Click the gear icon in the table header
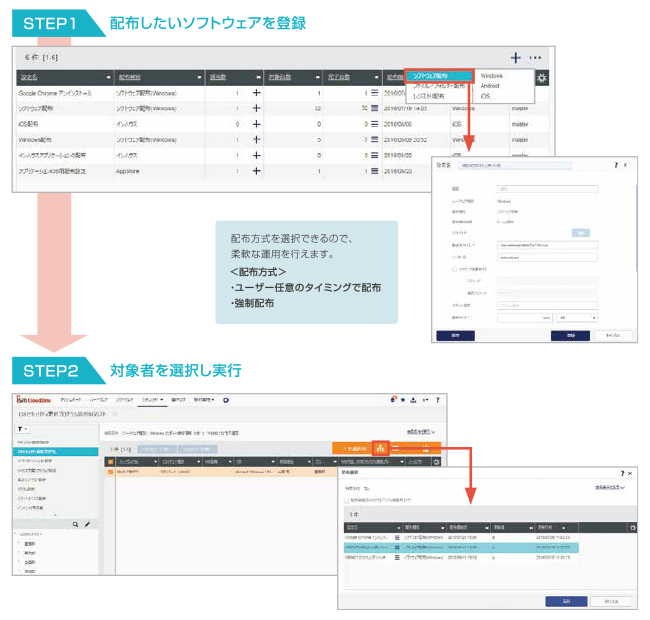Screen dimensions: 650x620 (541, 78)
